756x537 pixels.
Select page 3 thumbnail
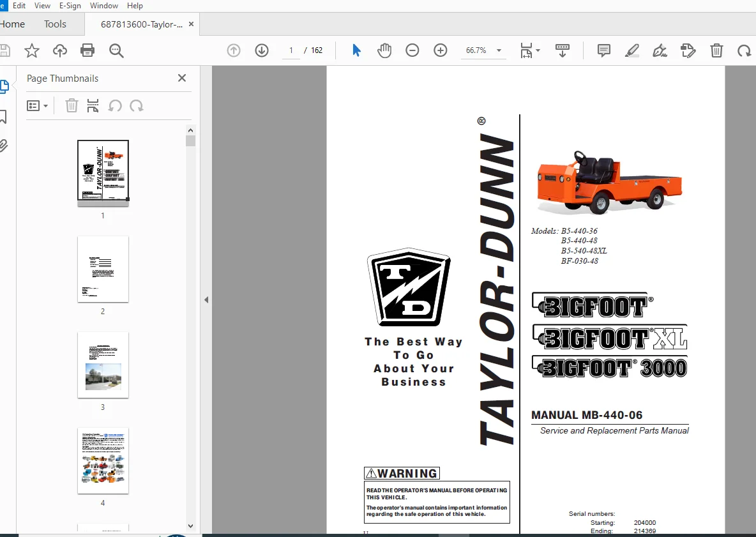(x=103, y=365)
